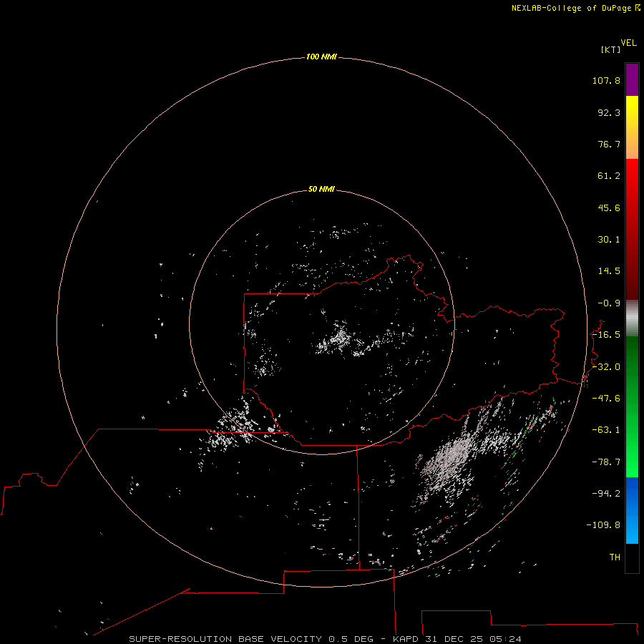This screenshot has width=644, height=644.
Task: Click the large gray echo cluster southeast of radar
Action: (452, 460)
